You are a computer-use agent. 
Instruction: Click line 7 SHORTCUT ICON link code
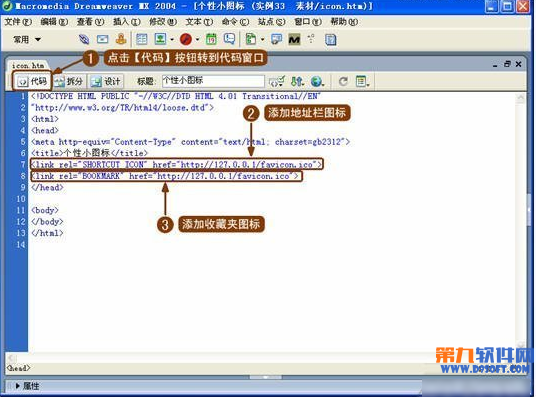[176, 164]
